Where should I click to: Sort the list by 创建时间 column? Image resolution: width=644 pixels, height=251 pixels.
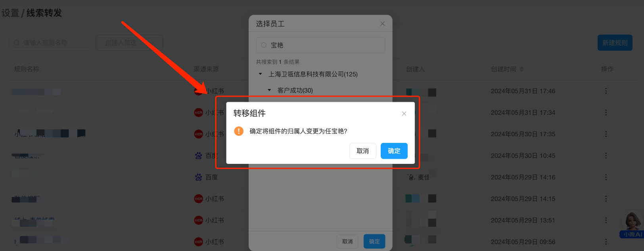pyautogui.click(x=521, y=69)
